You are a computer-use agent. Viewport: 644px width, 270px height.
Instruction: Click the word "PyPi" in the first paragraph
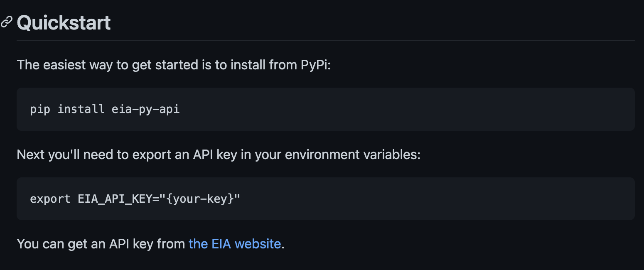315,65
